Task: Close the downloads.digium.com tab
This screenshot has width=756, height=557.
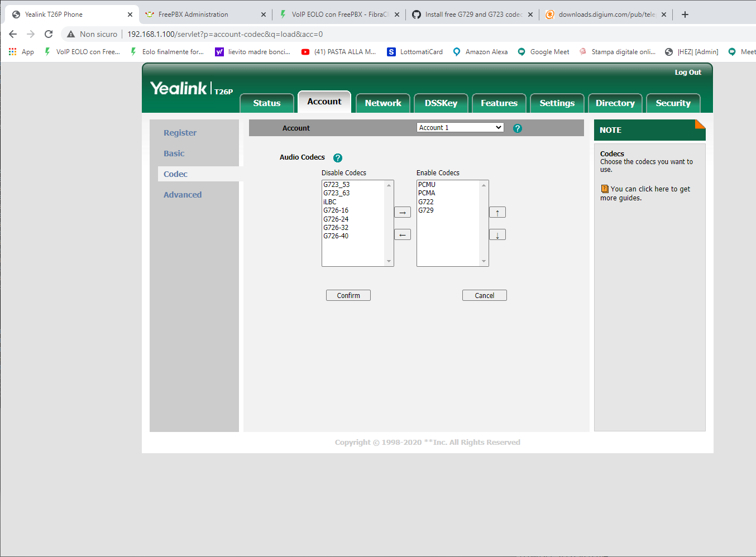Action: (663, 15)
